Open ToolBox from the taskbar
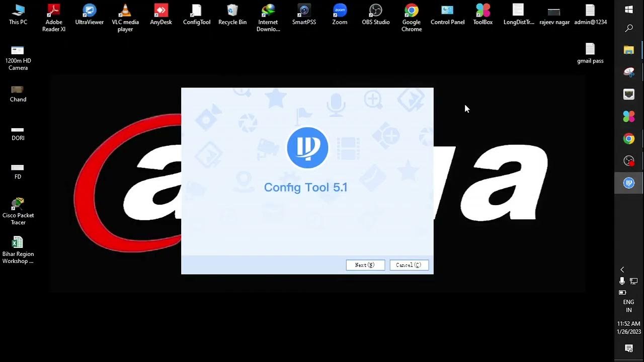 (x=629, y=117)
